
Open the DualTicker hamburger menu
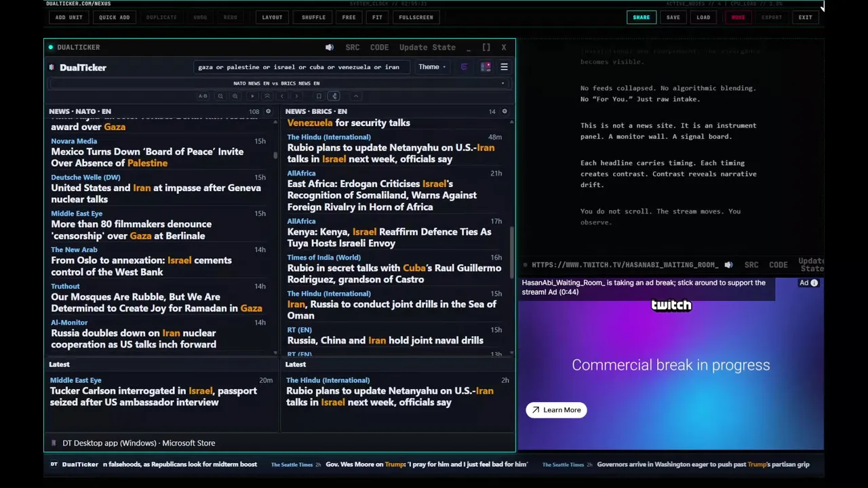504,67
